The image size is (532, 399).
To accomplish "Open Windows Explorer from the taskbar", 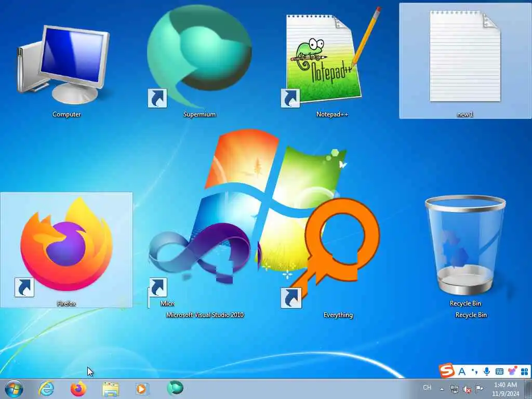I will 111,389.
